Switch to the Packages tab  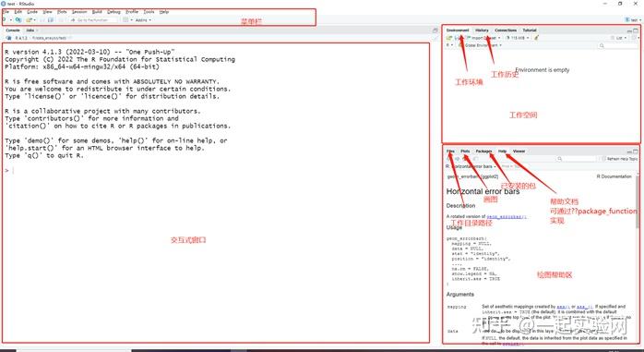click(483, 152)
